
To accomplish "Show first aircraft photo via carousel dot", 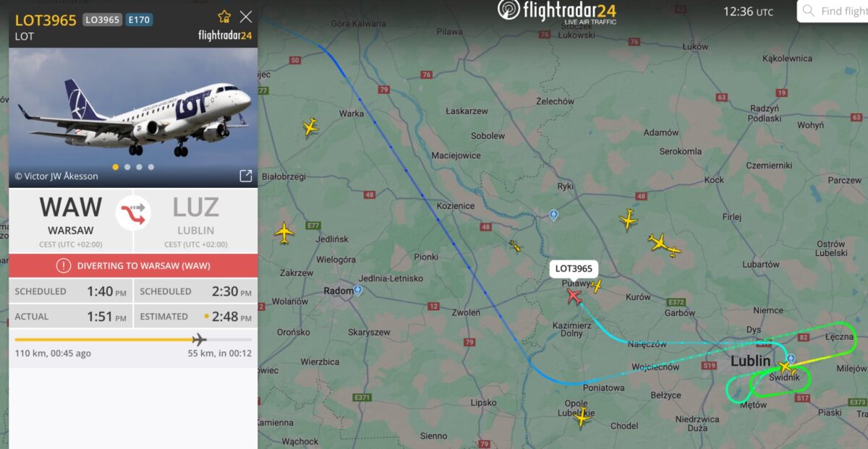I will pyautogui.click(x=116, y=167).
